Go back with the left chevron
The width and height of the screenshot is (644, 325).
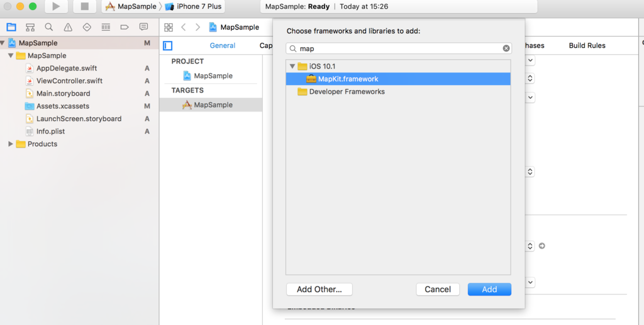click(x=184, y=28)
